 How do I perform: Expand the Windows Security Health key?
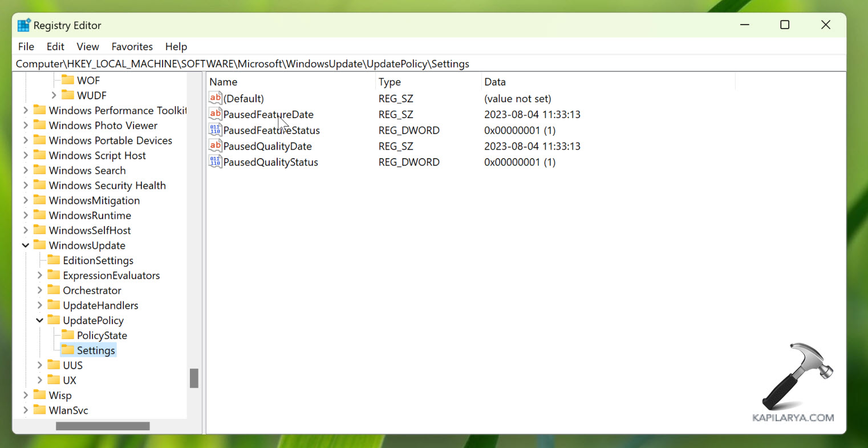(26, 185)
